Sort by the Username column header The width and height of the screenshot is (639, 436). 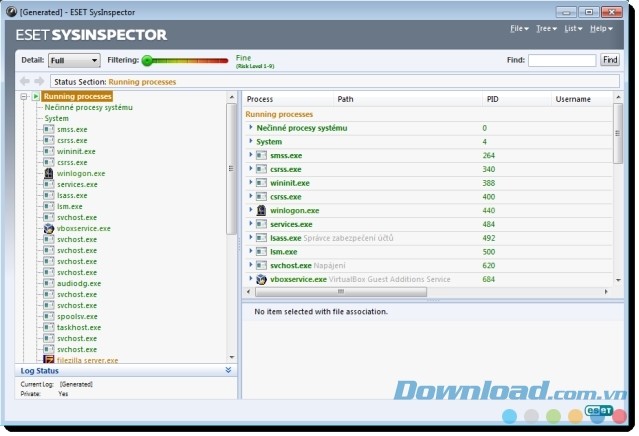click(x=582, y=99)
